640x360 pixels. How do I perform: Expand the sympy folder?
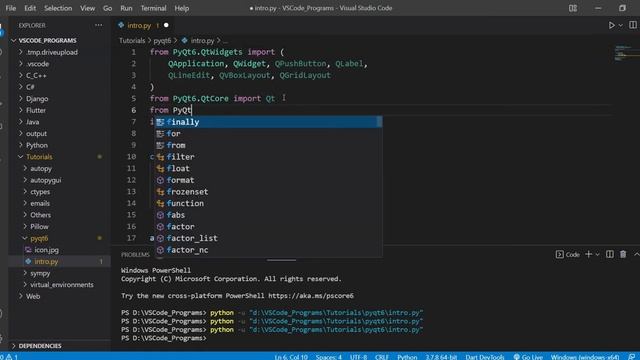[x=40, y=273]
